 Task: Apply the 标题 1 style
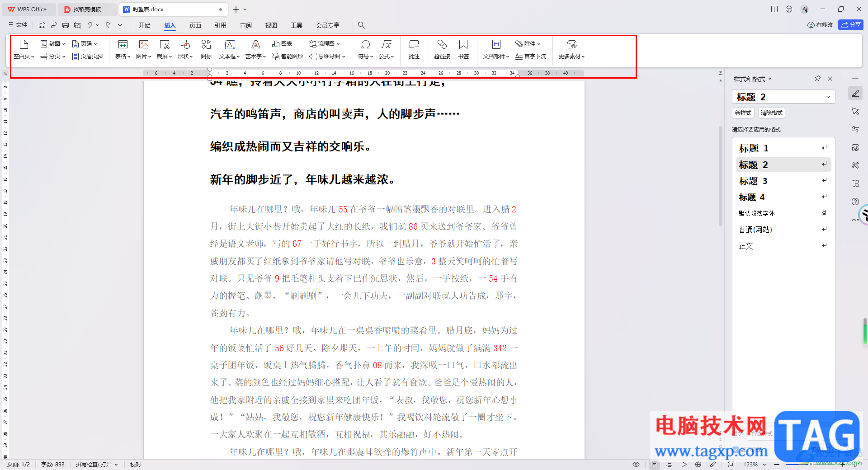[x=783, y=148]
